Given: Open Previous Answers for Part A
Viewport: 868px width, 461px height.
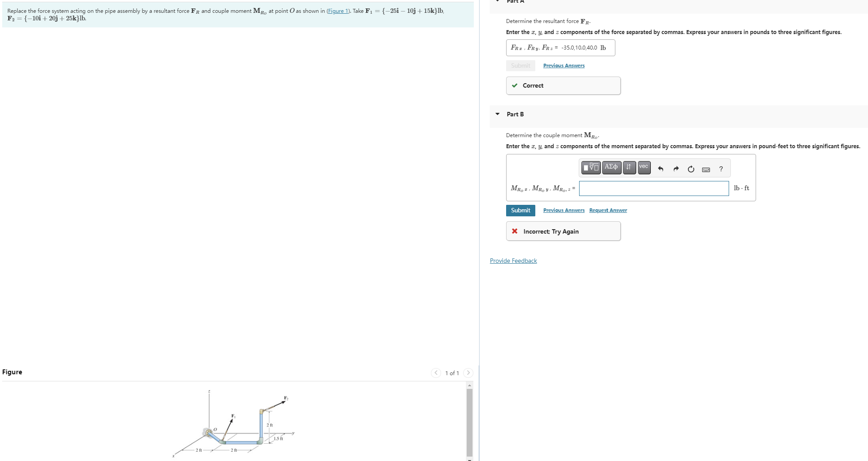Looking at the screenshot, I should point(564,66).
